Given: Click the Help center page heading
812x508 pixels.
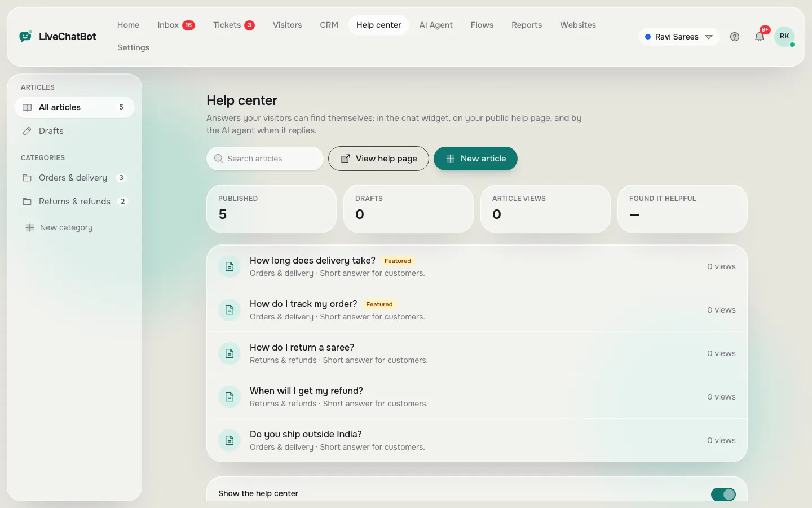Looking at the screenshot, I should [242, 100].
